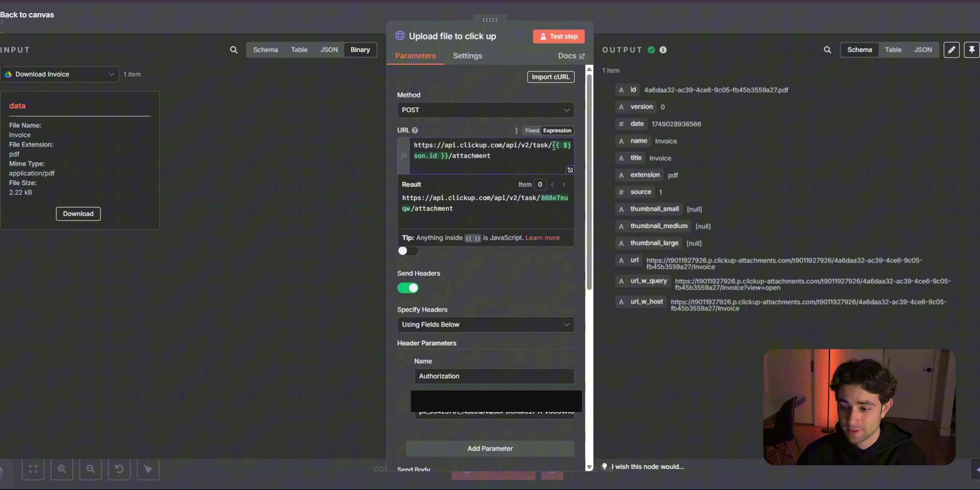Click the Google Drive icon on Download Invoice
This screenshot has width=980, height=490.
click(x=8, y=75)
